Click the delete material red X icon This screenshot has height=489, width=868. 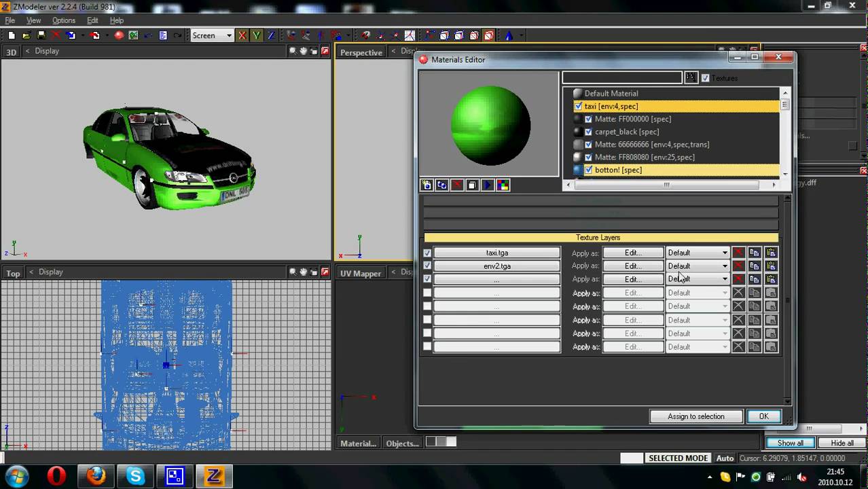coord(457,185)
